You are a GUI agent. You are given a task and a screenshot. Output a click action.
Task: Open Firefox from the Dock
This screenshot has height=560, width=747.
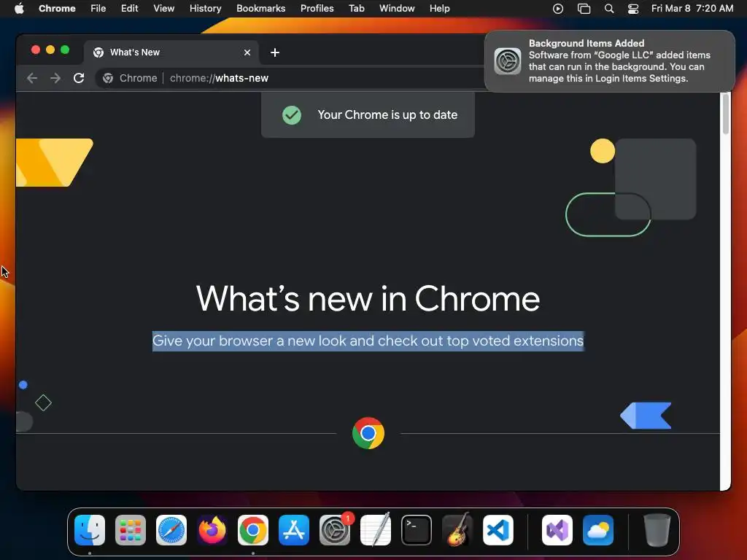click(x=212, y=530)
